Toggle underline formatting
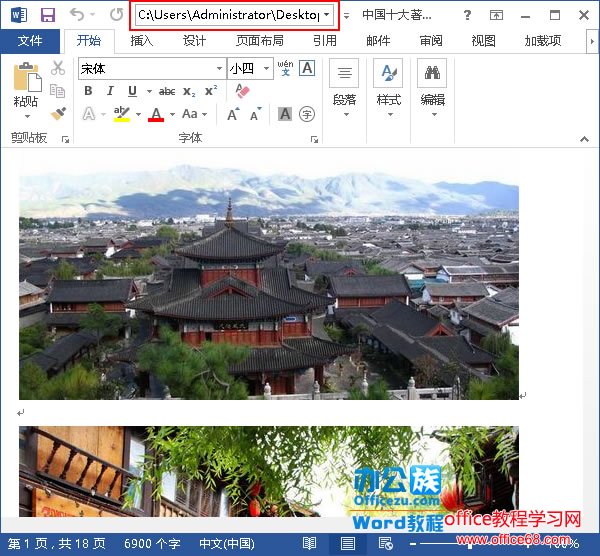This screenshot has width=600, height=556. (132, 91)
